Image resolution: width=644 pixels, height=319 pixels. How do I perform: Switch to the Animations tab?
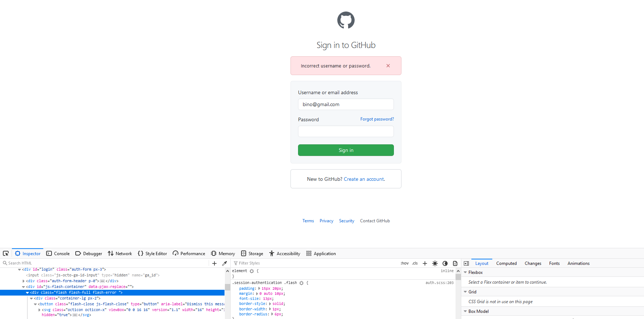[x=578, y=263]
